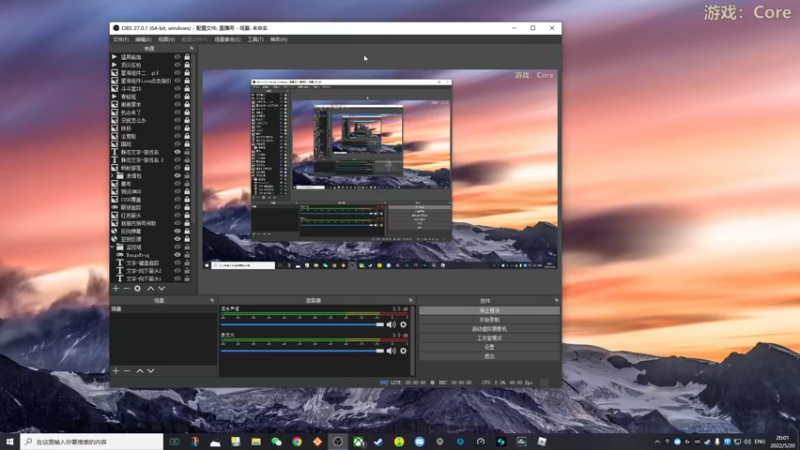The width and height of the screenshot is (800, 450).
Task: Mute the mixer channel above 麦克风
Action: tap(391, 324)
